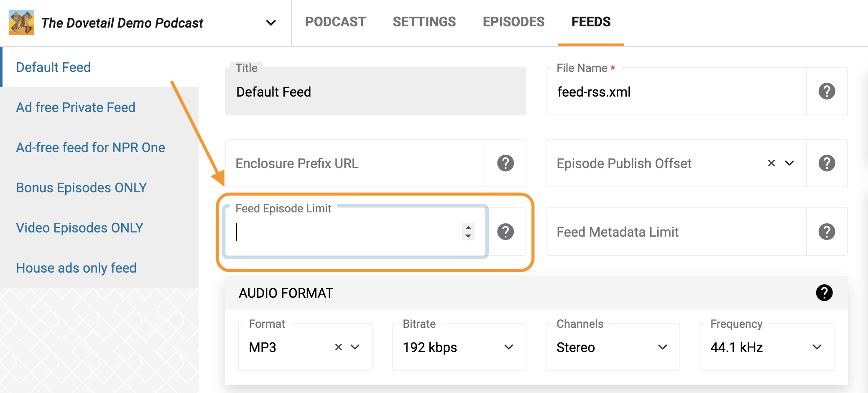Open the Channels dropdown showing Stereo
The image size is (868, 393).
click(x=613, y=347)
